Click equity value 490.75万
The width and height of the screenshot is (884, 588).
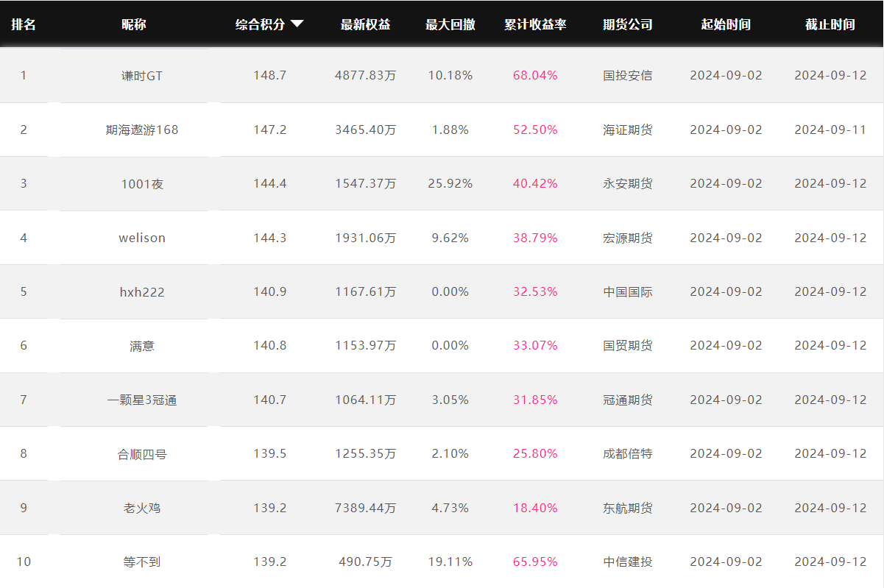pyautogui.click(x=366, y=562)
